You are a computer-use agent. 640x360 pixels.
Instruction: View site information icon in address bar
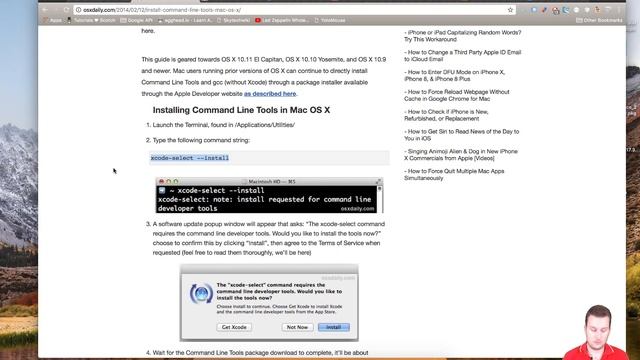click(78, 10)
